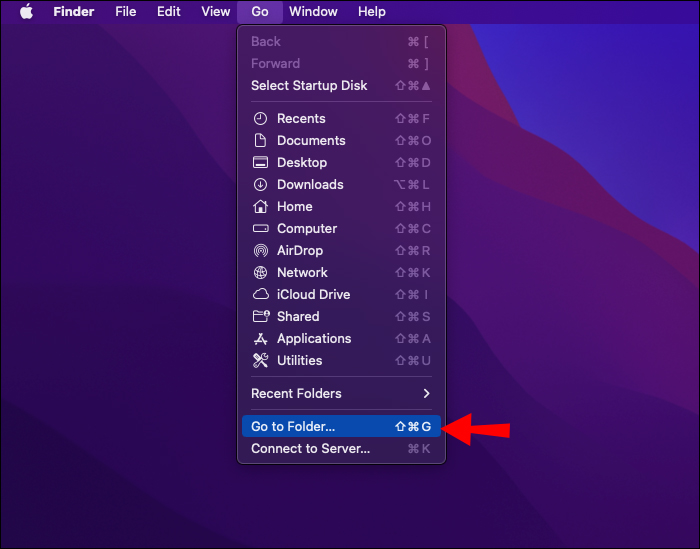The height and width of the screenshot is (549, 700).
Task: Close the open Go menu
Action: (260, 12)
